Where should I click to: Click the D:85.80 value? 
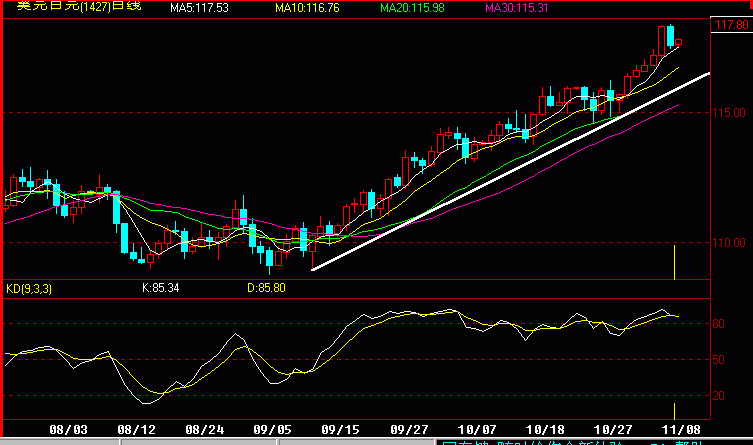266,288
